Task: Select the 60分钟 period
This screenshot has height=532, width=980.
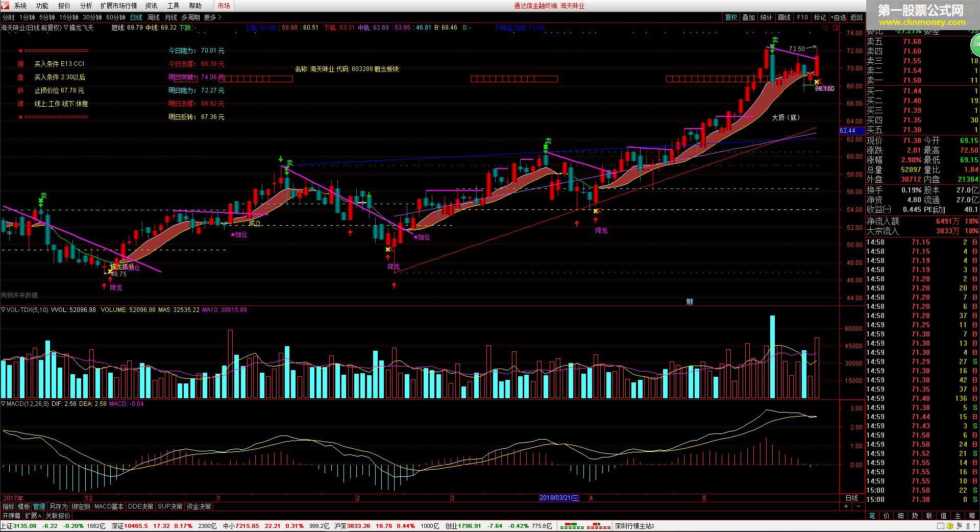Action: 116,17
